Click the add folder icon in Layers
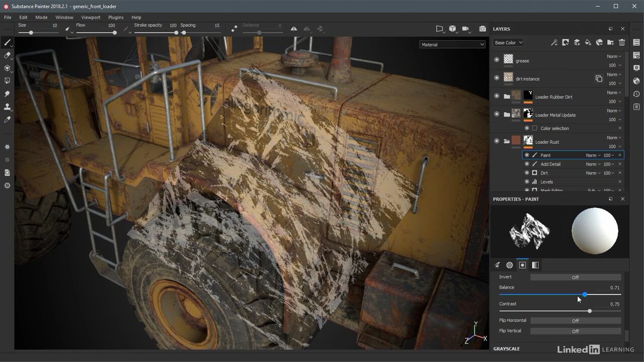Image resolution: width=644 pixels, height=362 pixels. 610,43
